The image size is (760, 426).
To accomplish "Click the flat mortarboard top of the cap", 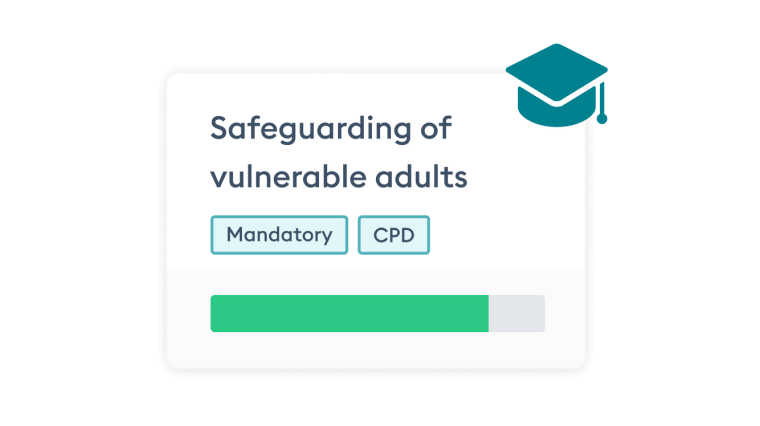I will 555,69.
